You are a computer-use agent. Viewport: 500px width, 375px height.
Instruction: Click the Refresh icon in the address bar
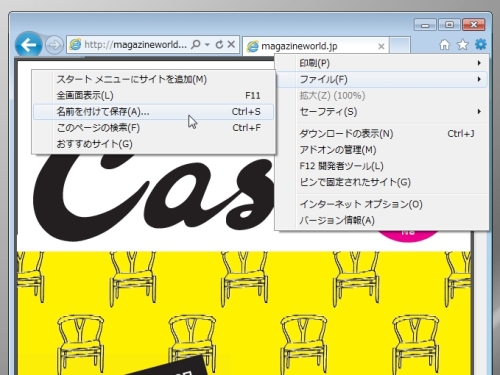coord(219,44)
